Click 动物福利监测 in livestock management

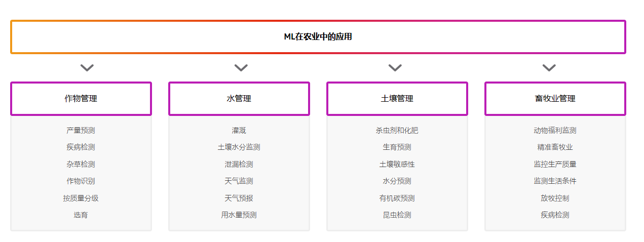pos(555,130)
